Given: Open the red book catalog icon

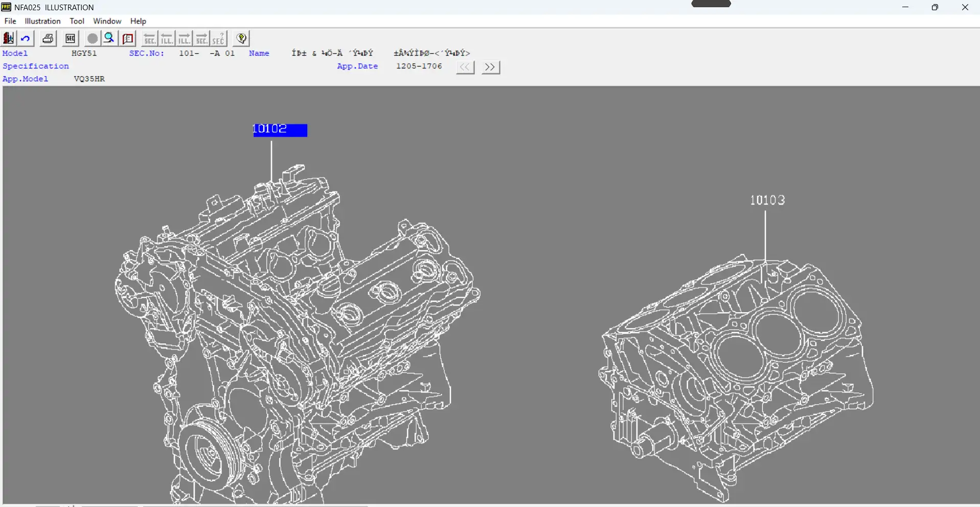Looking at the screenshot, I should [128, 38].
